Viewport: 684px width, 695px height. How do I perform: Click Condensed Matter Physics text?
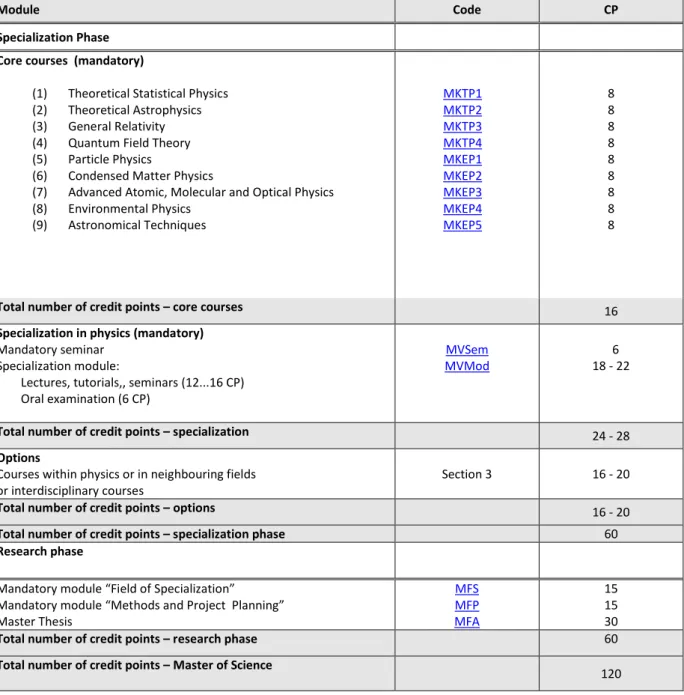pyautogui.click(x=141, y=176)
